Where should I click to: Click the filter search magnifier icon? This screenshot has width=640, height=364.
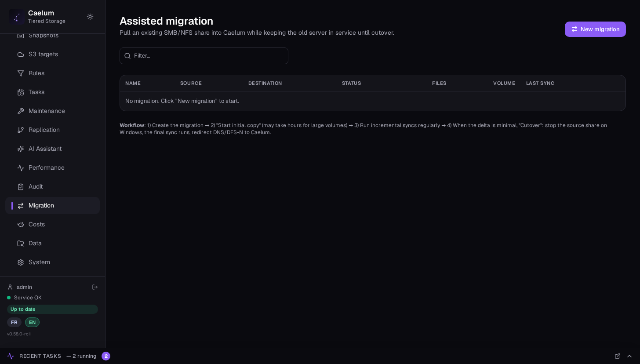tap(127, 56)
